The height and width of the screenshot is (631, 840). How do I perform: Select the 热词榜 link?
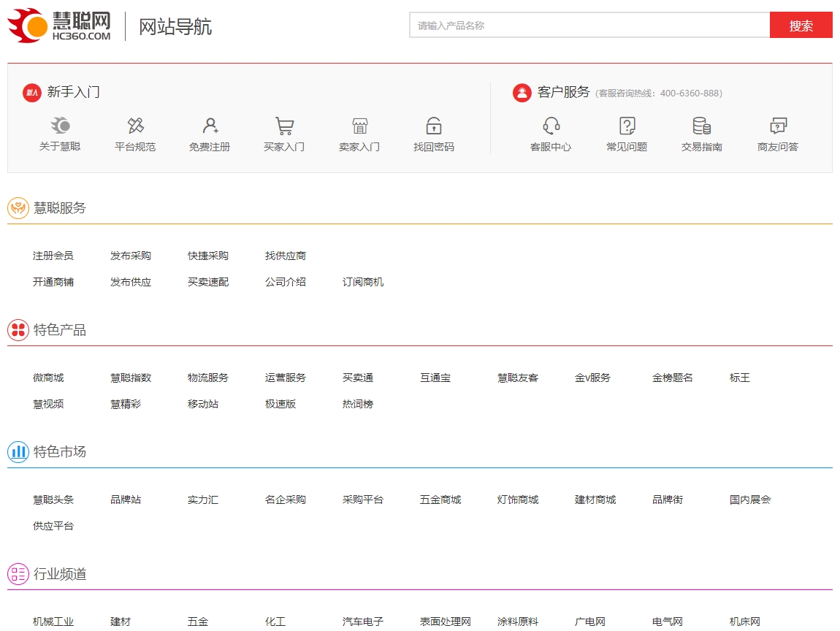click(358, 404)
